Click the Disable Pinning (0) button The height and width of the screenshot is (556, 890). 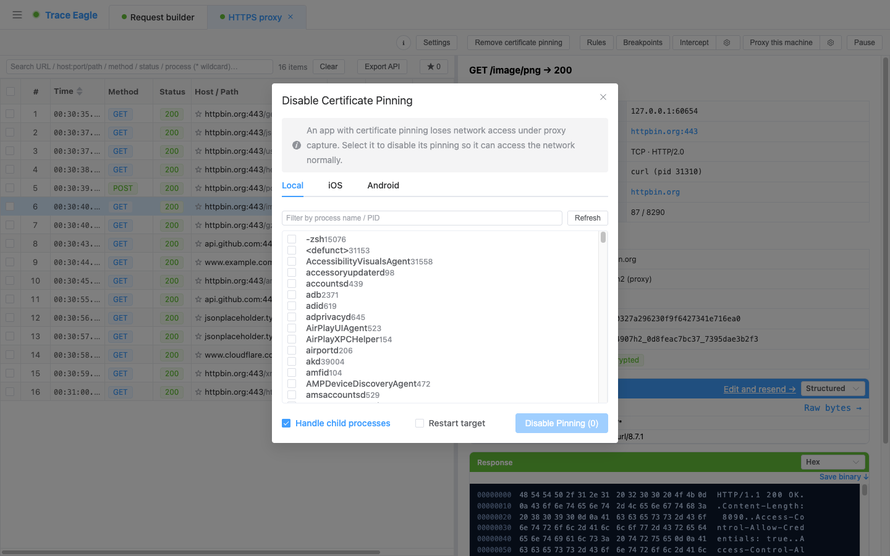[x=561, y=423]
